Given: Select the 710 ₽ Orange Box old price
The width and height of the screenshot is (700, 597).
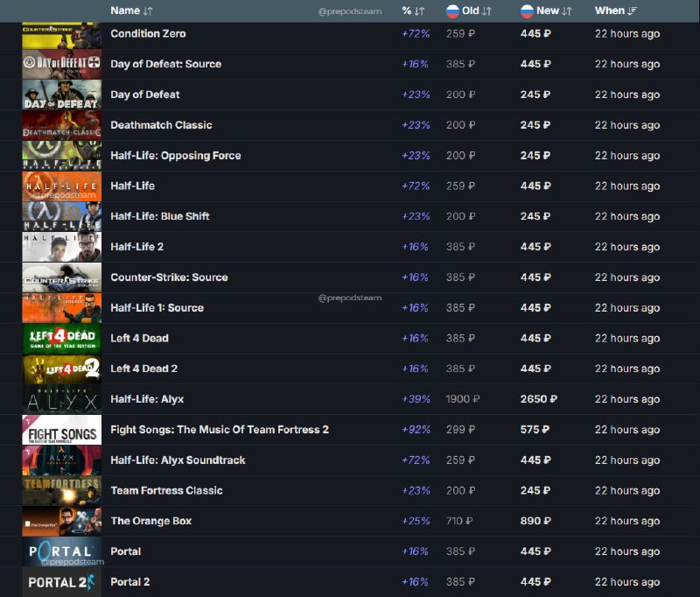Looking at the screenshot, I should 459,521.
